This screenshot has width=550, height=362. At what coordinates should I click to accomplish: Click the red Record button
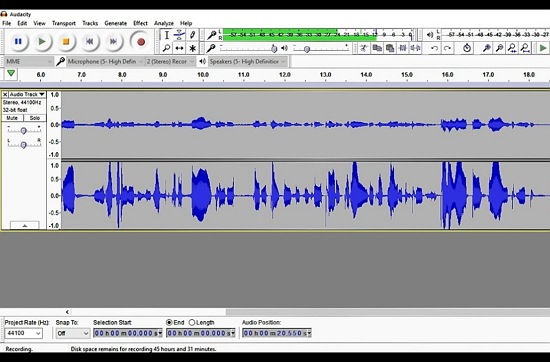pos(141,42)
